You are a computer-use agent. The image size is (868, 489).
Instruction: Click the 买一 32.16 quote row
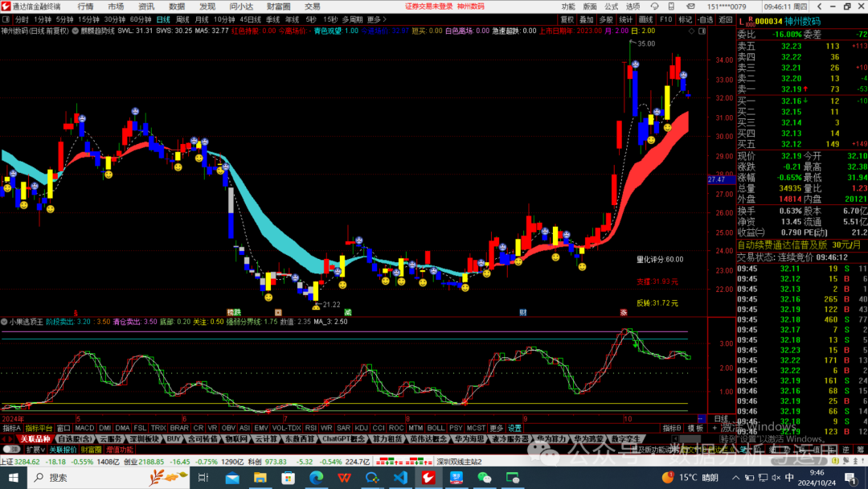803,101
